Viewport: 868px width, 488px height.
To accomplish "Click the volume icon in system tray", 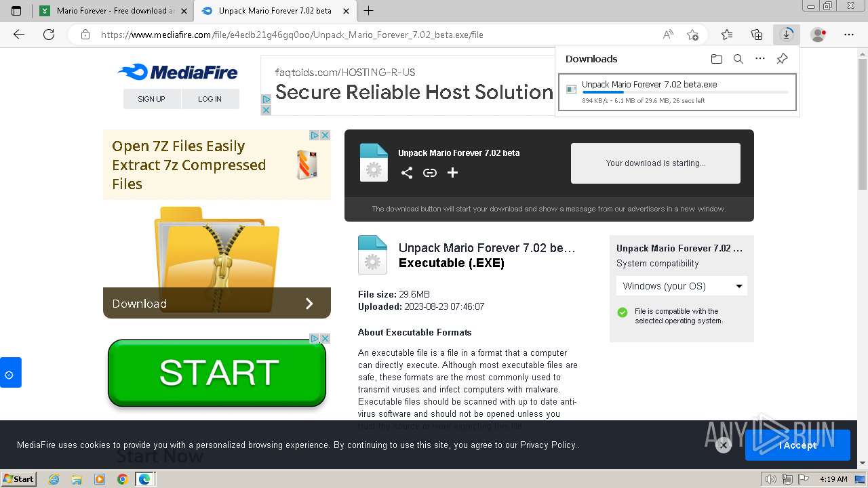I will (x=770, y=479).
